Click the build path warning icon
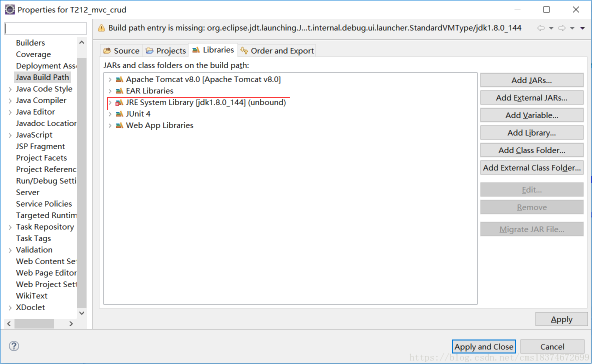The image size is (592, 364). click(x=101, y=28)
